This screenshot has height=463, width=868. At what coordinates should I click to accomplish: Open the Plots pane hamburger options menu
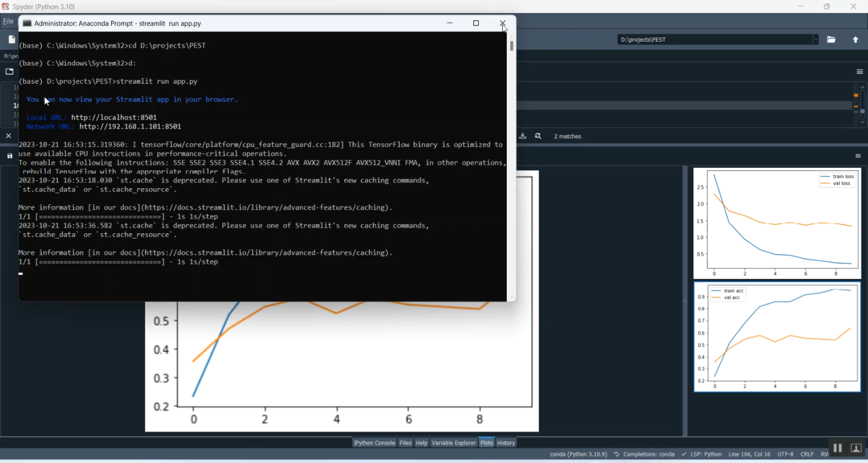pos(858,156)
